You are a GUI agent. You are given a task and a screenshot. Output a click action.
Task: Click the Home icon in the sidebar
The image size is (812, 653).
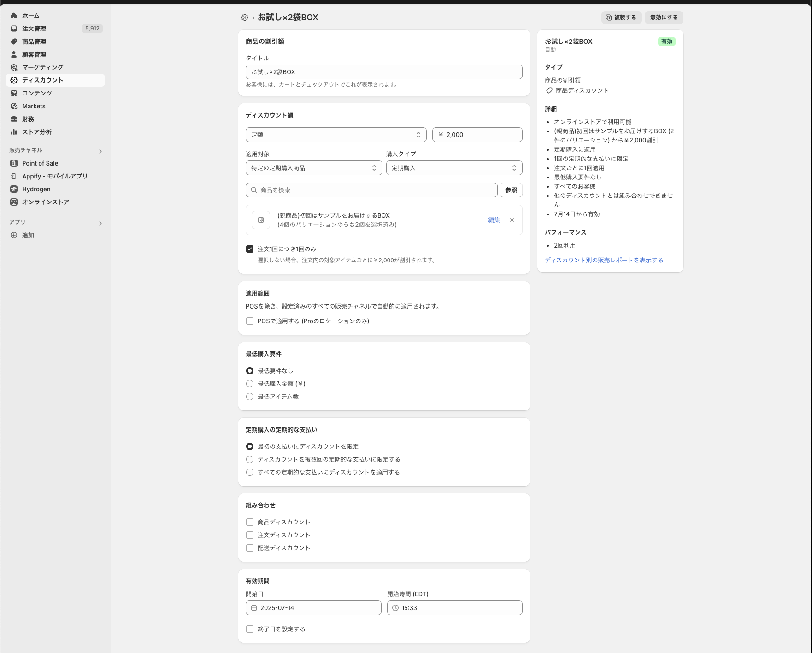point(14,16)
